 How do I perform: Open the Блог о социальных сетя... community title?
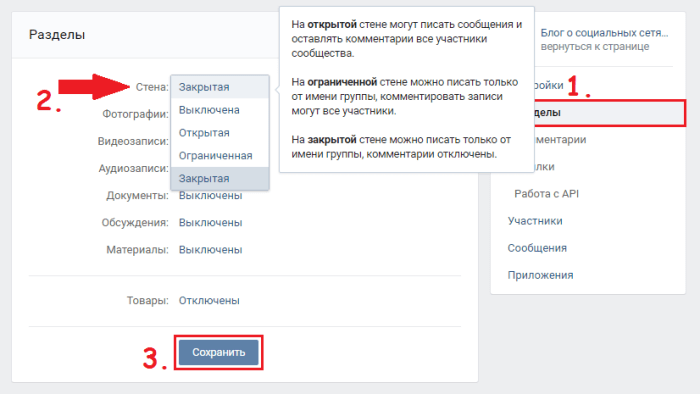pyautogui.click(x=604, y=33)
